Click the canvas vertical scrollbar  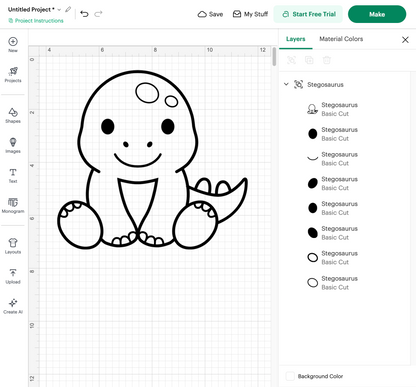[274, 57]
